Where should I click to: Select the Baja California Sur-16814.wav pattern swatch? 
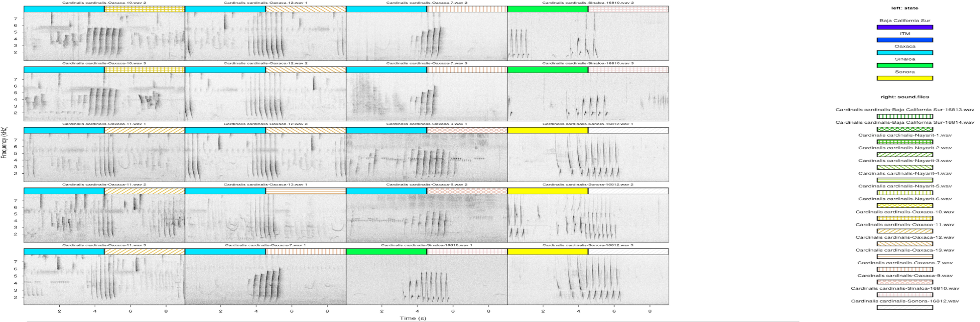(905, 129)
